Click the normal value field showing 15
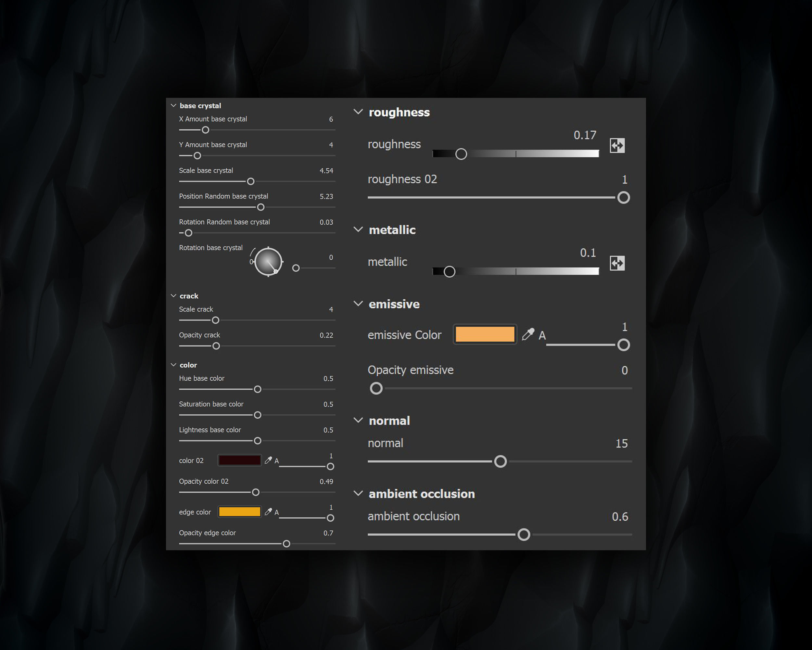 coord(621,444)
